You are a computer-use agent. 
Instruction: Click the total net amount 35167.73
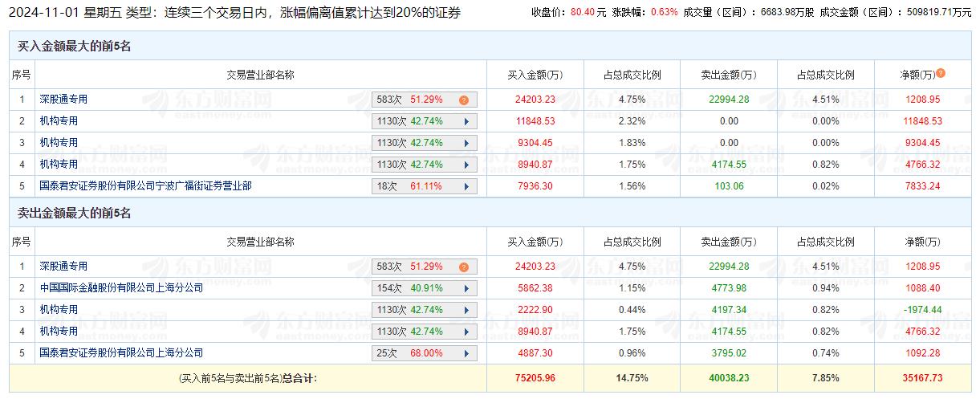(x=921, y=378)
